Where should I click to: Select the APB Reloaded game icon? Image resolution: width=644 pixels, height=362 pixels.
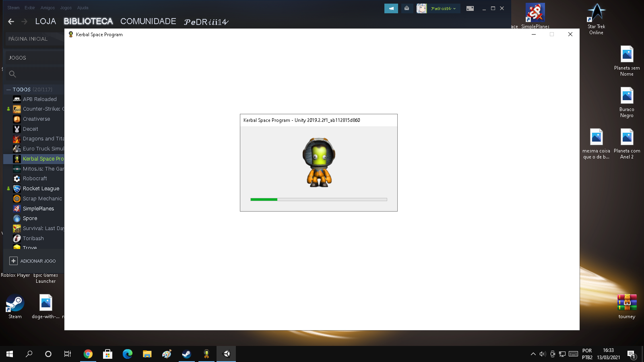(x=17, y=99)
